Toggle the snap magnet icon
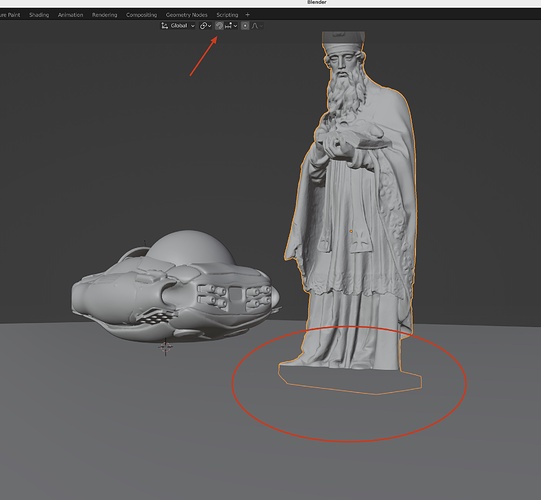The height and width of the screenshot is (500, 541). coord(219,26)
